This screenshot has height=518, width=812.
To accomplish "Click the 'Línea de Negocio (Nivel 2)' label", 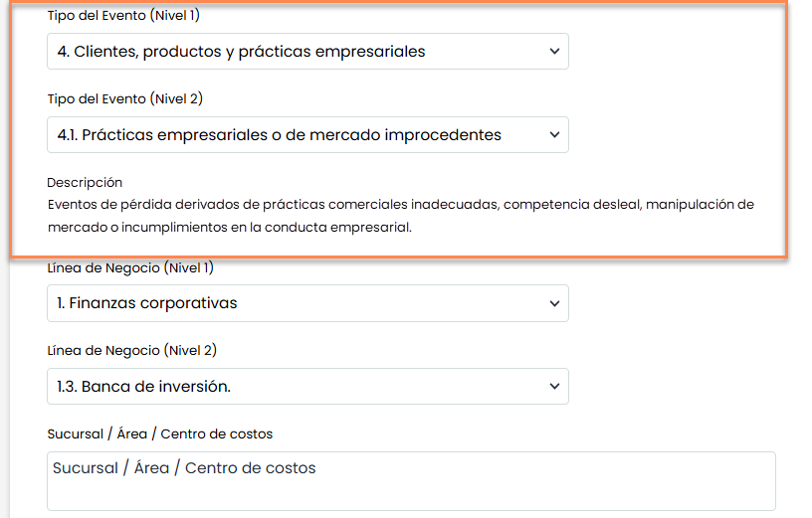I will point(131,351).
